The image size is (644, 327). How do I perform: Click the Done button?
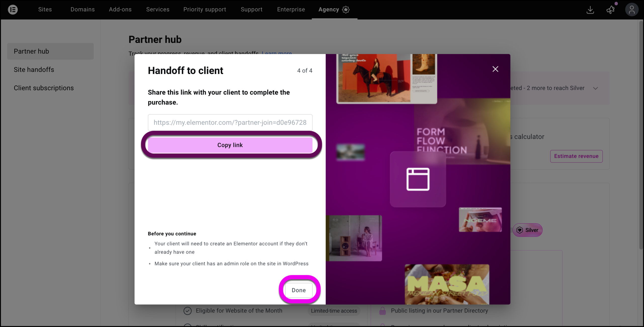299,290
